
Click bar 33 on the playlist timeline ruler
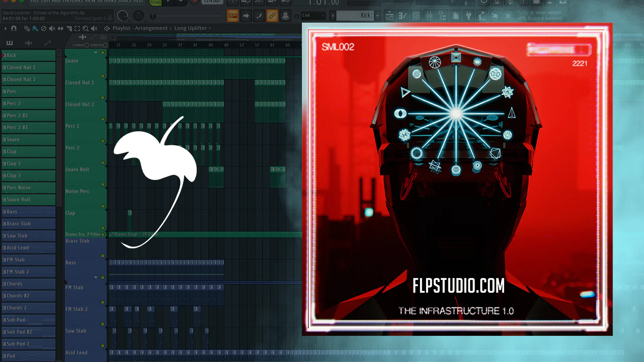tap(165, 45)
